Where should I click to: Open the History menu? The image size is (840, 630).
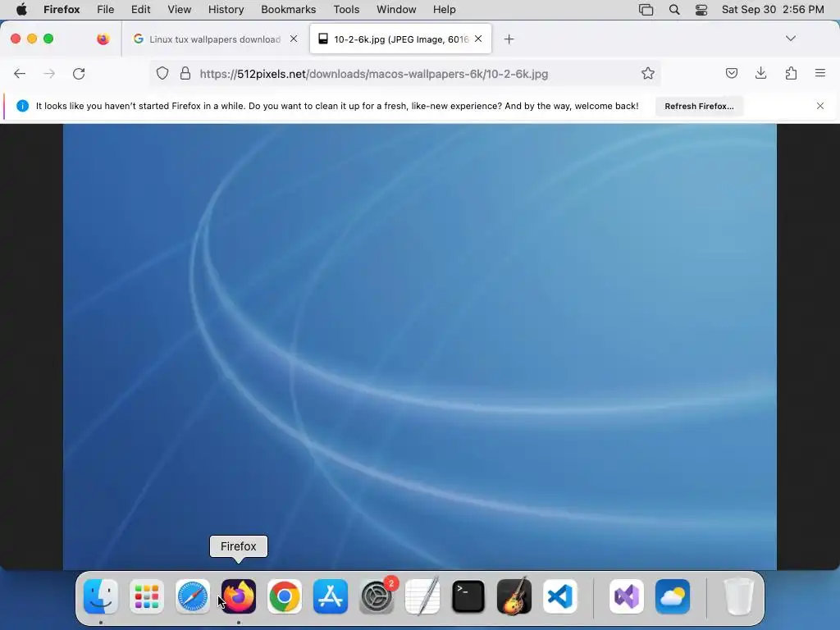226,10
